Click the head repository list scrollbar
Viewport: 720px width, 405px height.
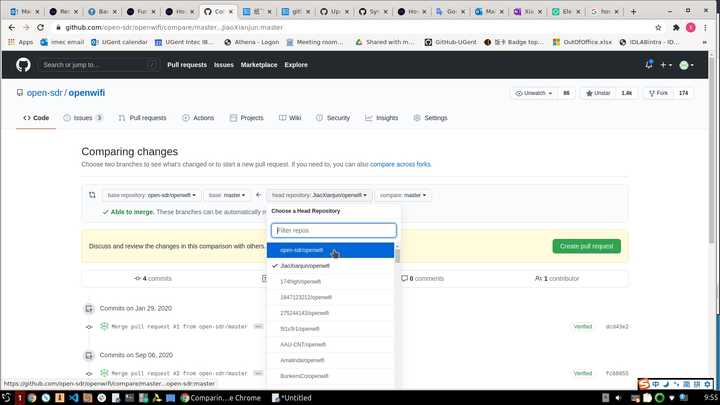click(x=397, y=255)
